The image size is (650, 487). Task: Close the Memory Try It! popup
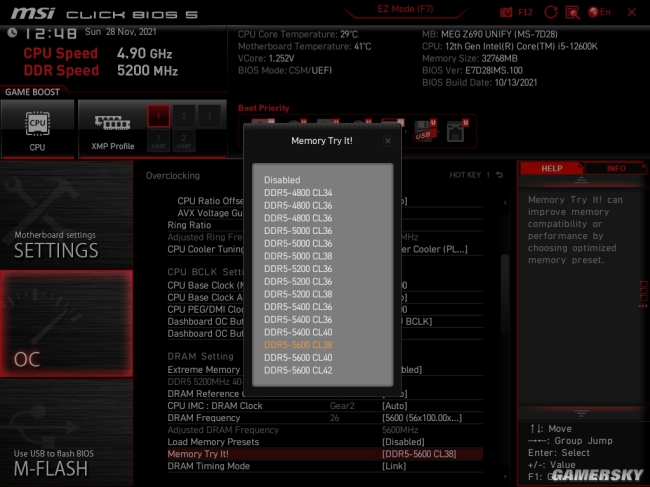point(388,141)
